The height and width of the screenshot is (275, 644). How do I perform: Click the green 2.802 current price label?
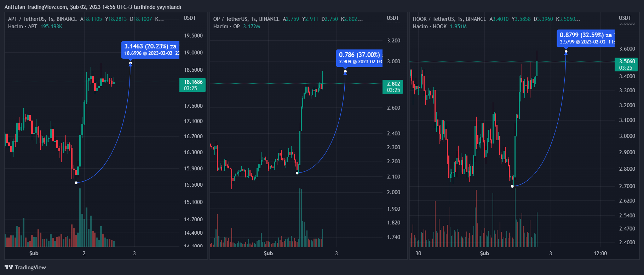point(393,87)
